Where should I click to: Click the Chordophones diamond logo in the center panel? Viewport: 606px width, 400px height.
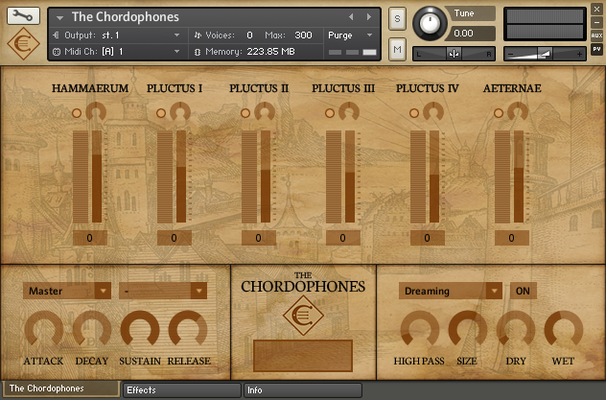pos(303,315)
